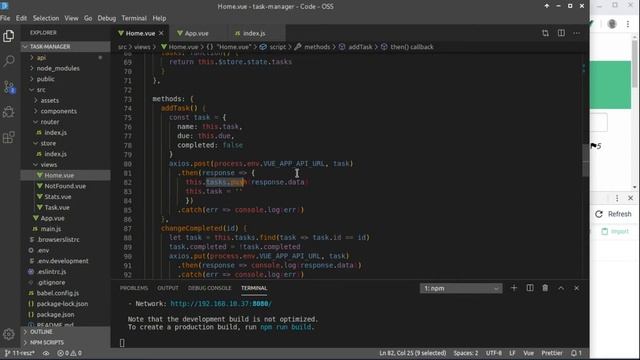The image size is (640, 360).
Task: Open the Manage gear menu
Action: click(x=9, y=334)
